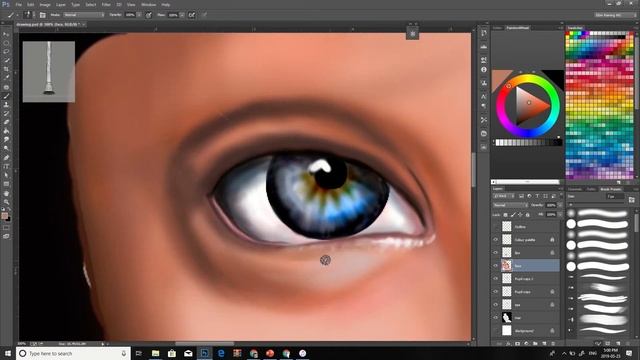Select the Crop tool
The height and width of the screenshot is (360, 640).
point(6,69)
